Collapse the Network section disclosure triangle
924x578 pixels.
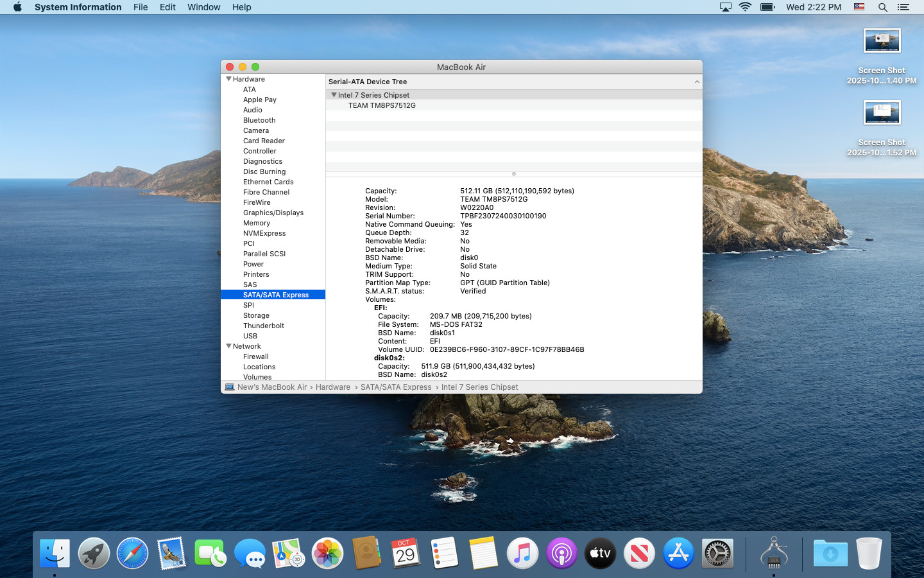point(228,346)
